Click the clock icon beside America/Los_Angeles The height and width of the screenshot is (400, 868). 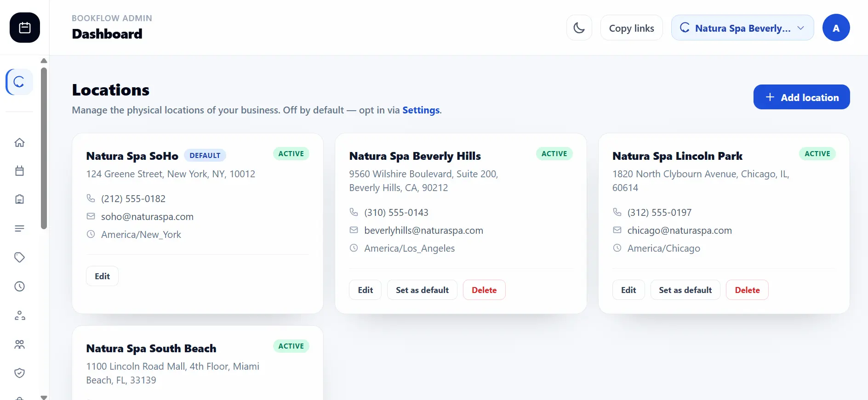point(354,248)
